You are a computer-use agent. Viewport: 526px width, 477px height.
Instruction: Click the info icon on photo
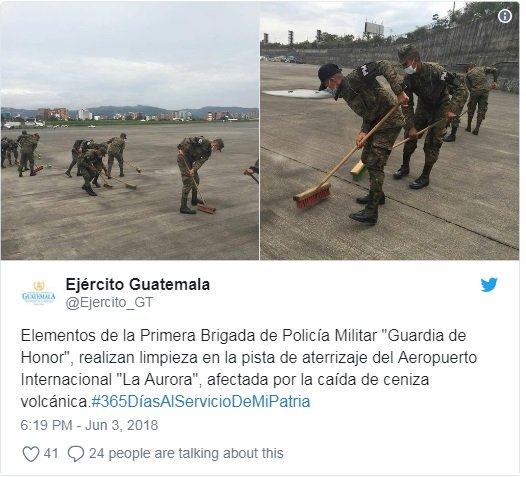point(504,16)
